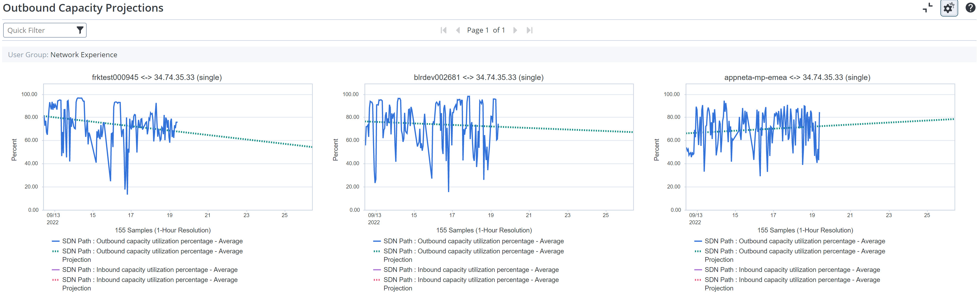980x296 pixels.
Task: Toggle Inbound Average Projection legend in blrdev002681 chart
Action: pos(471,280)
